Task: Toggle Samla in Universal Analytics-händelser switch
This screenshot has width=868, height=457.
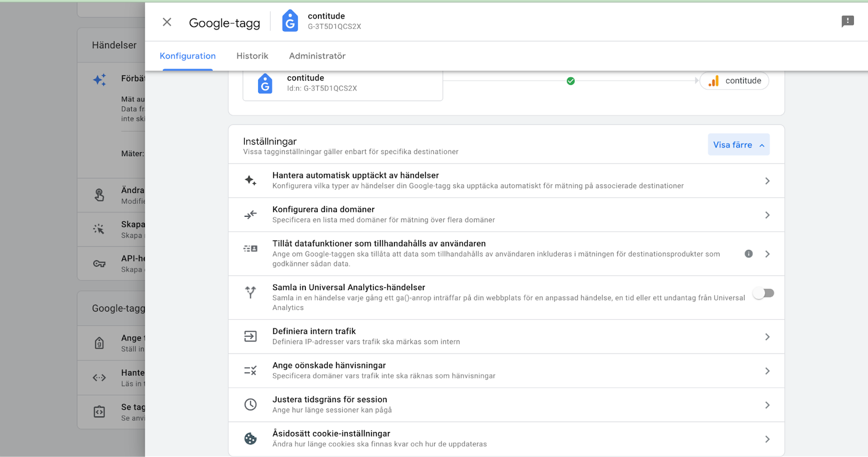Action: [763, 293]
